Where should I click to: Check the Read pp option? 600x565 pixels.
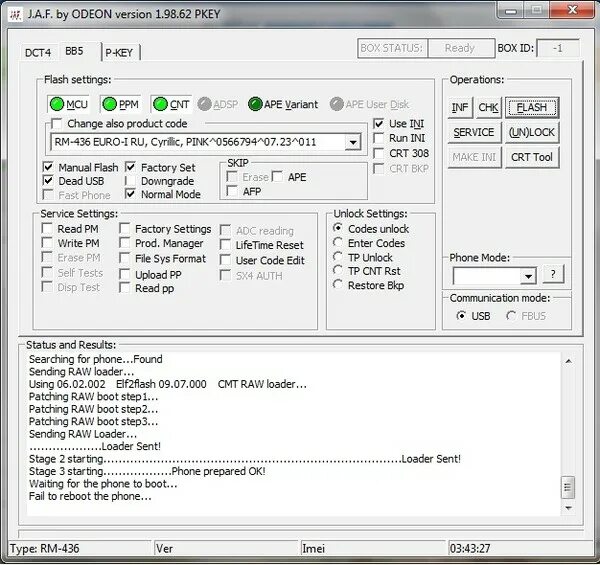pos(125,288)
